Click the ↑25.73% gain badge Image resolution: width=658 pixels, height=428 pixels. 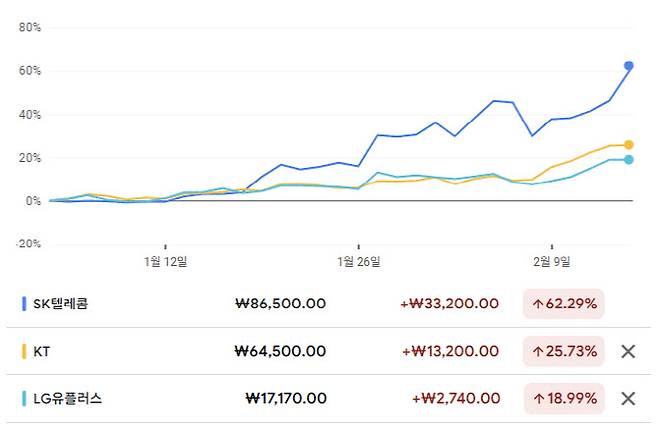564,351
